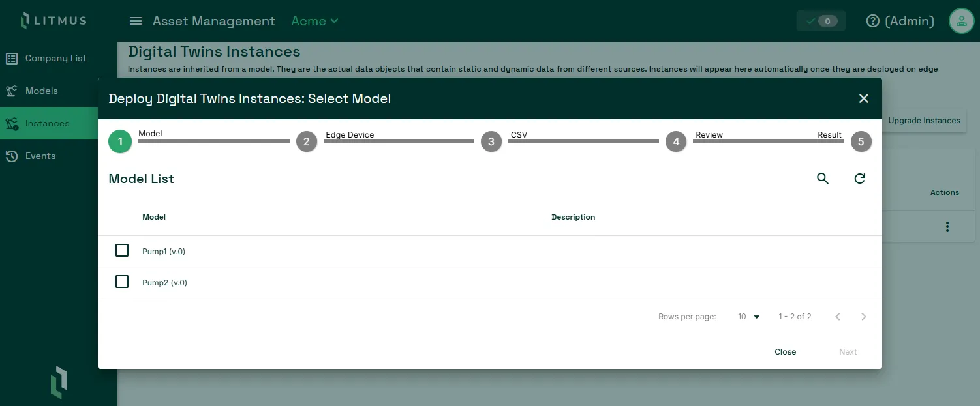Refresh the Model List
The width and height of the screenshot is (980, 406).
[860, 179]
